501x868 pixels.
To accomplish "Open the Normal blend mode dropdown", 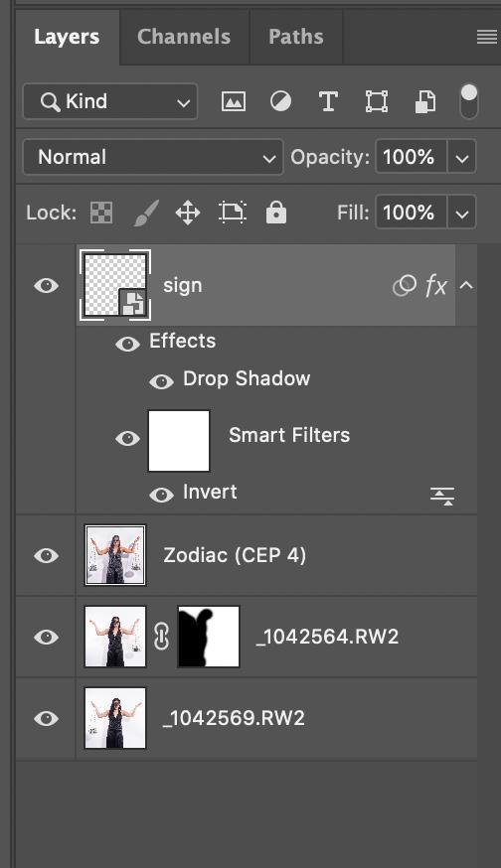I will [x=153, y=157].
